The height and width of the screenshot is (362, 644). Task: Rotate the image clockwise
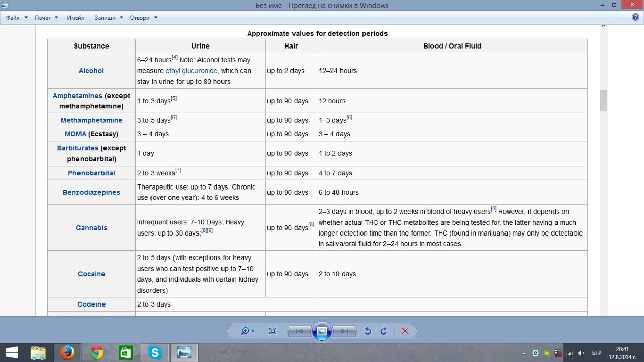coord(384,331)
